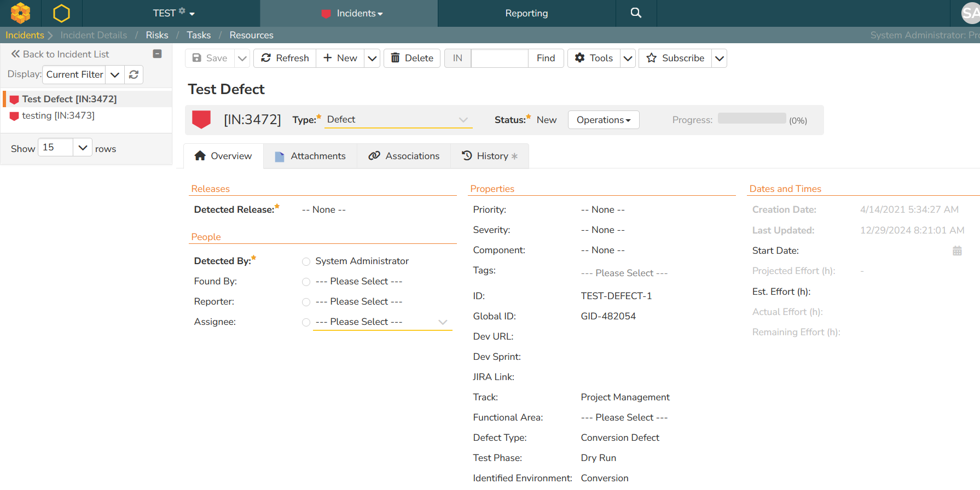Collapse the sidebar using minus icon
This screenshot has height=490, width=980.
157,54
